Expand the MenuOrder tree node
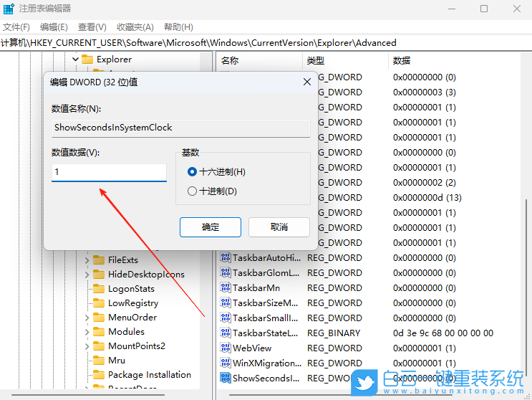Viewport: 532px width, 400px height. click(x=87, y=318)
